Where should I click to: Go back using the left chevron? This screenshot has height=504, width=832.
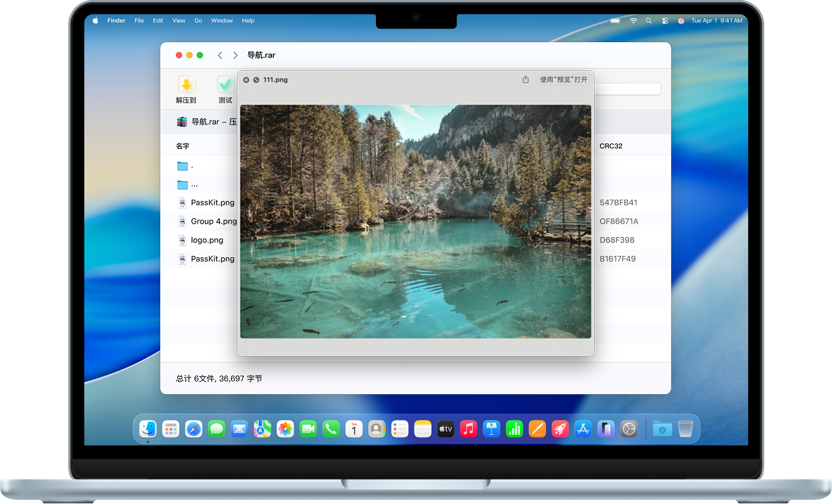click(x=220, y=55)
